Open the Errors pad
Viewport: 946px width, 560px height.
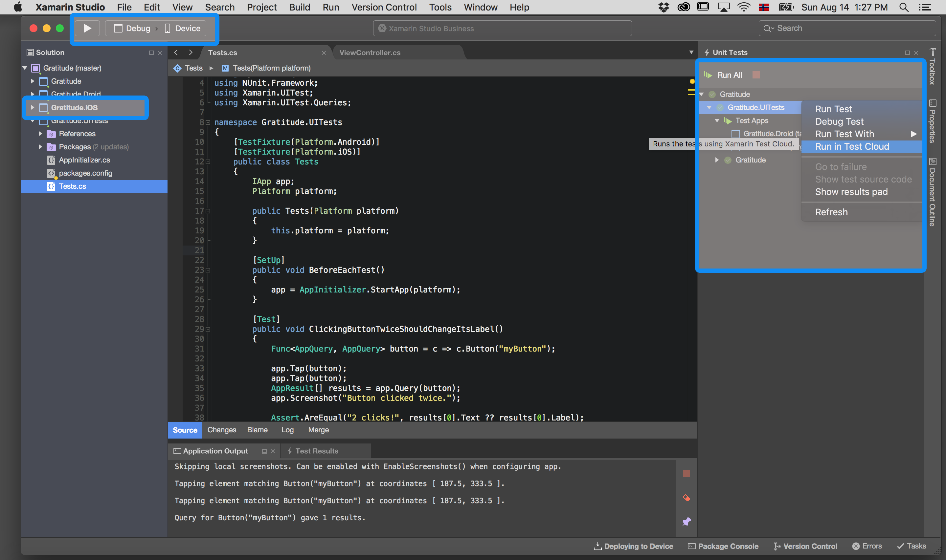(867, 546)
